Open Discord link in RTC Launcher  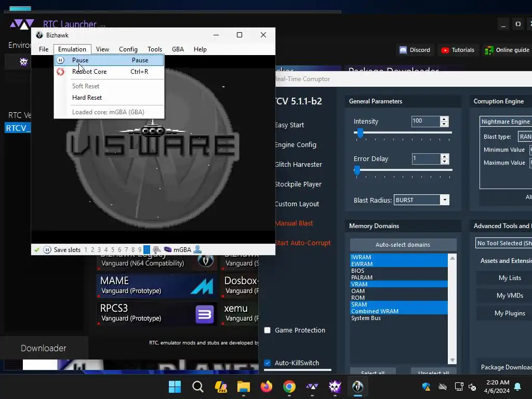coord(415,50)
